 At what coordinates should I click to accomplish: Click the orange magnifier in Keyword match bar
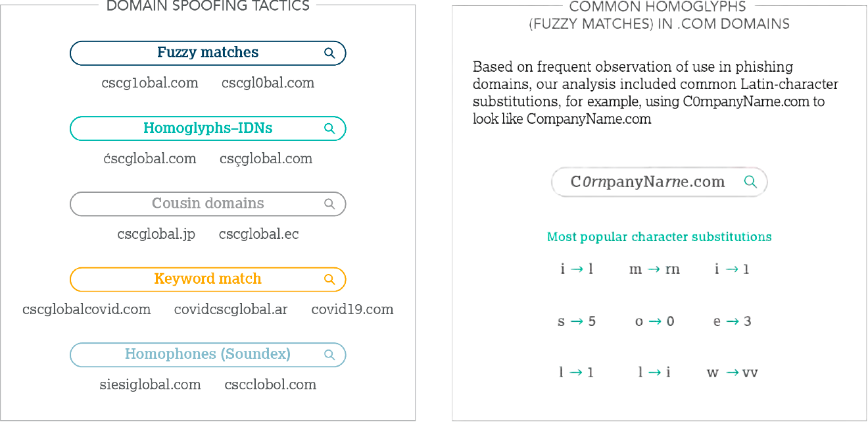point(330,279)
